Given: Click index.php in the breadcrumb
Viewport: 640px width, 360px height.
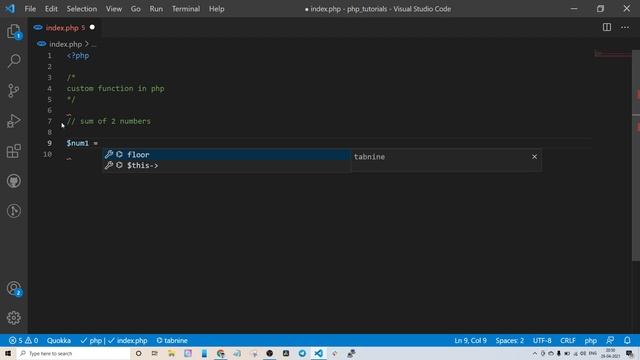Looking at the screenshot, I should [x=65, y=44].
